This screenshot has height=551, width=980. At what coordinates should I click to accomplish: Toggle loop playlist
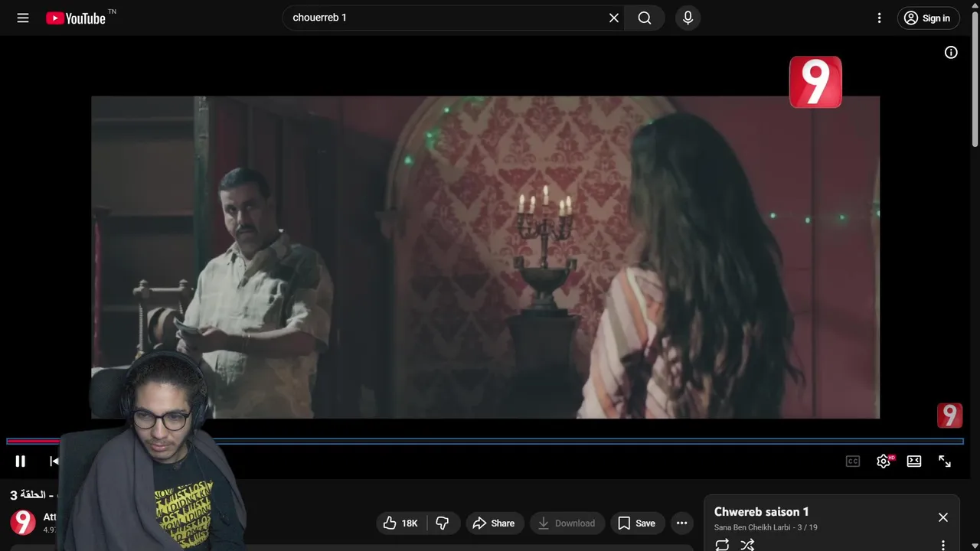coord(722,545)
